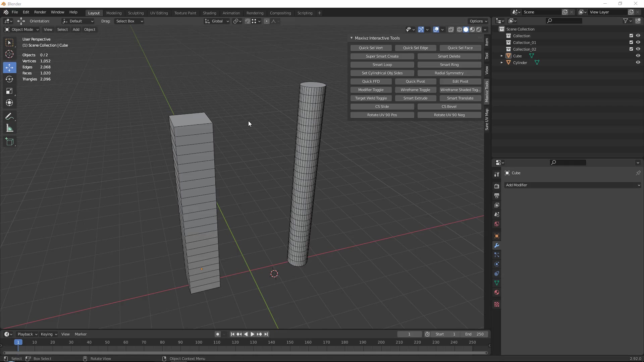The height and width of the screenshot is (362, 644).
Task: Open the Add Modifier dropdown
Action: [573, 185]
